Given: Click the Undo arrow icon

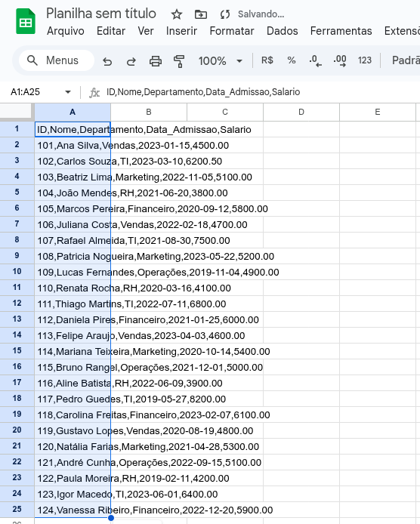Looking at the screenshot, I should pos(107,61).
